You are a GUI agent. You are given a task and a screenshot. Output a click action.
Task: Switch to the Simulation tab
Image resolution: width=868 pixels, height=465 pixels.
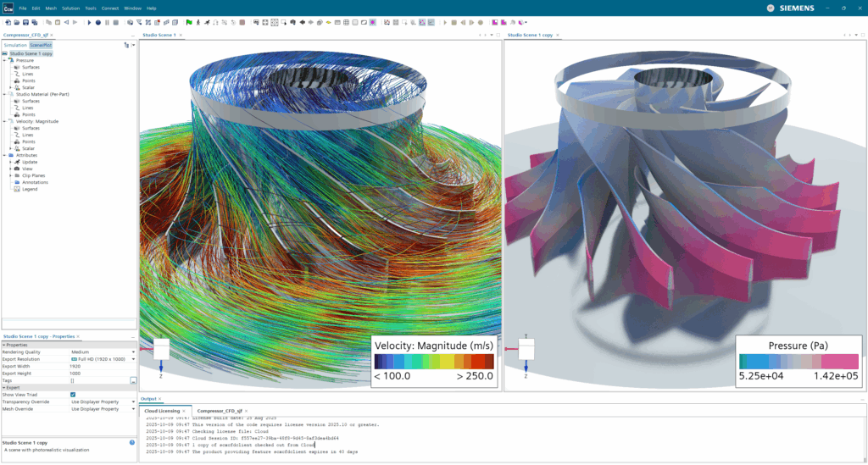(15, 45)
